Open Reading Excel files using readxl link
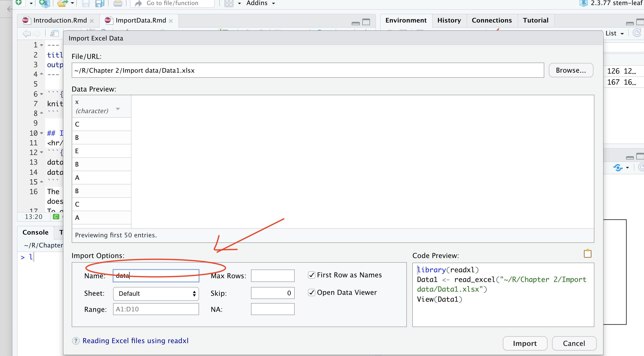This screenshot has width=644, height=356. coord(135,341)
